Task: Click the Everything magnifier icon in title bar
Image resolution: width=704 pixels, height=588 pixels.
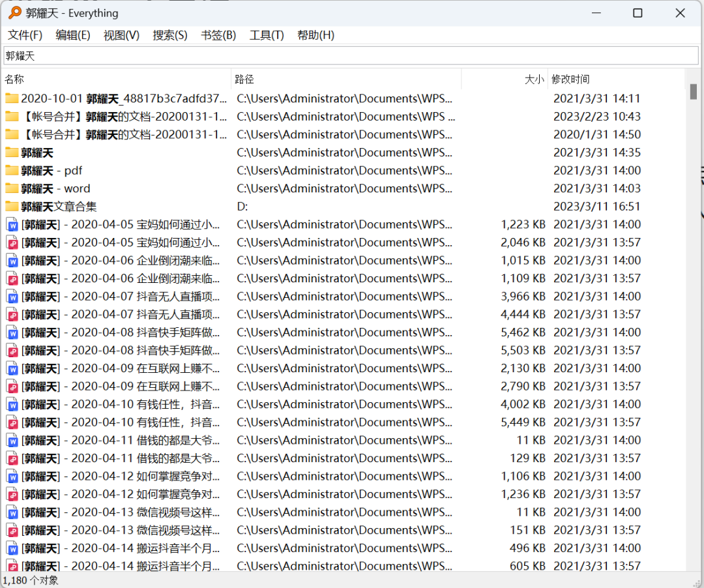Action: (x=14, y=13)
